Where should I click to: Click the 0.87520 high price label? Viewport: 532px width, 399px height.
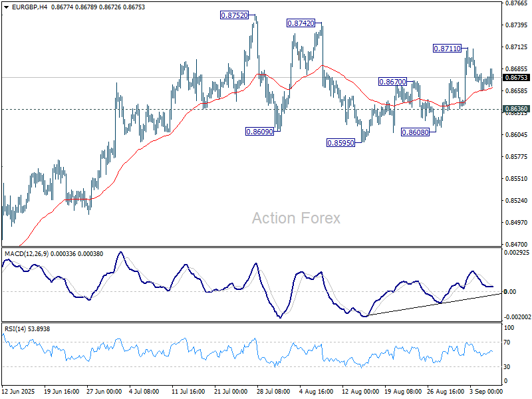coord(235,15)
